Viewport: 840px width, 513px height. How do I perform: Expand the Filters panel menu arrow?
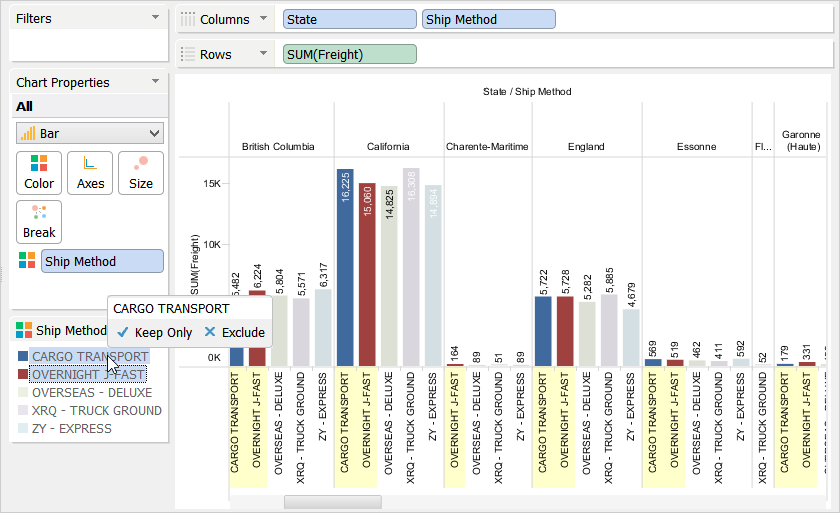coord(155,18)
